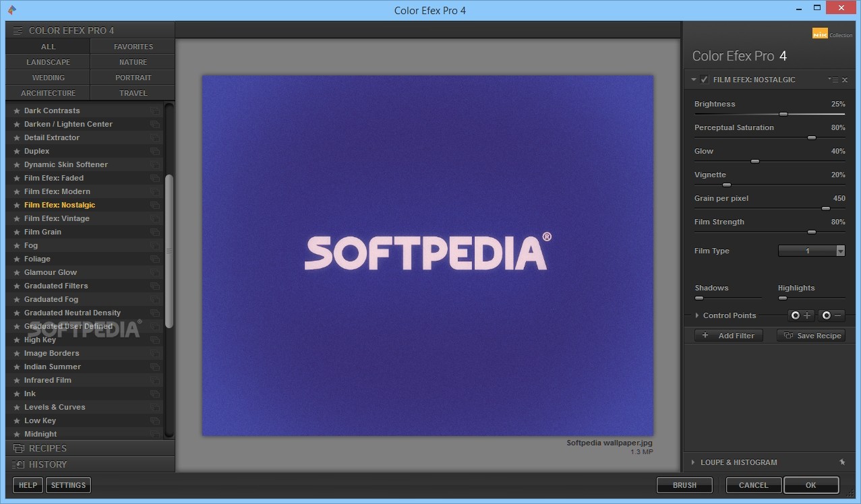The image size is (861, 504).
Task: Collapse the Film Efex: Nostalgic filter section
Action: [693, 80]
